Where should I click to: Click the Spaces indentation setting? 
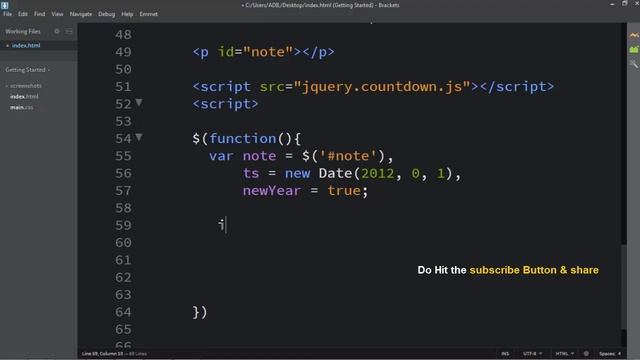610,353
